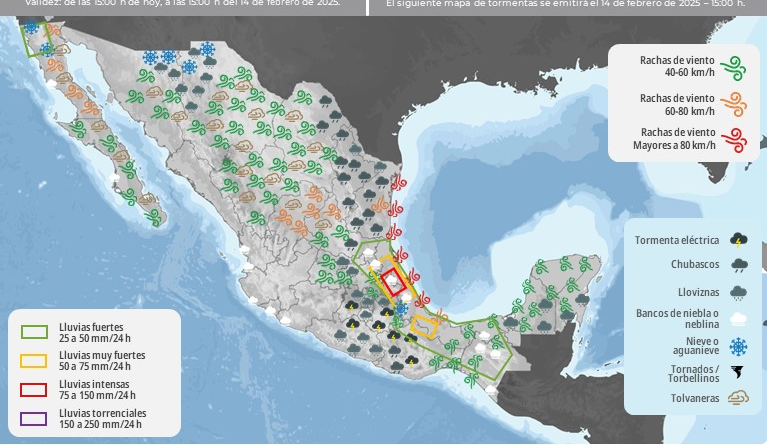The width and height of the screenshot is (767, 445).
Task: Click the Lloviznas drizzle icon in legend
Action: click(x=738, y=292)
